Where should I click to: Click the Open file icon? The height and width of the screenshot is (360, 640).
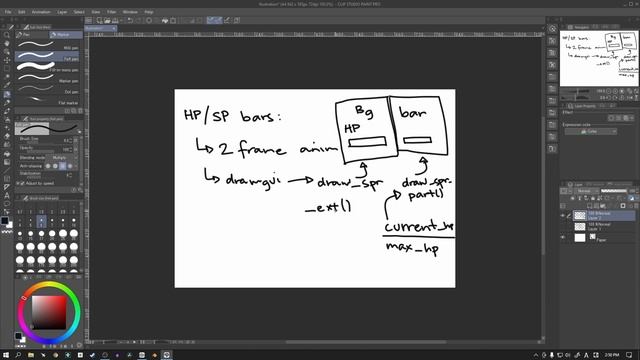click(107, 20)
